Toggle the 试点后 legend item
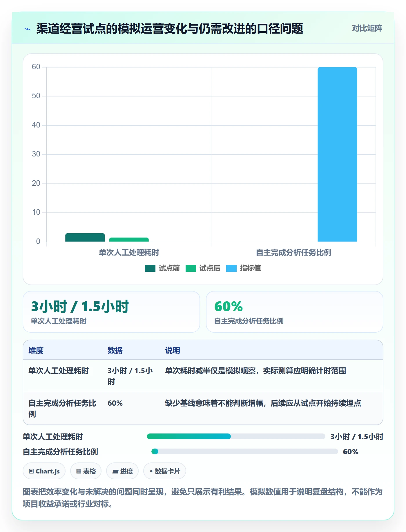Screen dimensions: 406x532 pyautogui.click(x=203, y=268)
